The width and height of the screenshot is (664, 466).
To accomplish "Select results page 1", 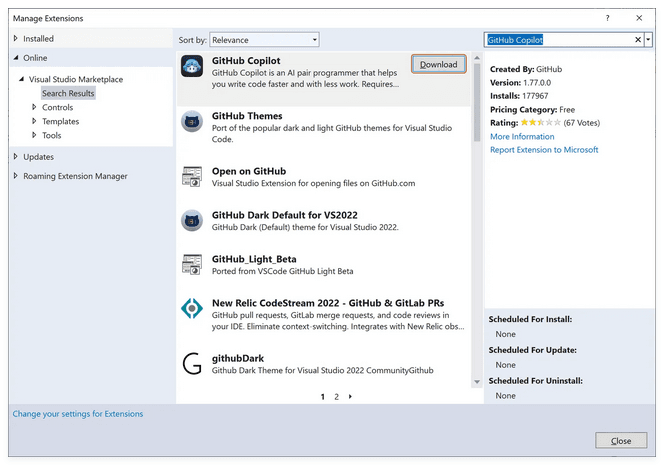I will 323,397.
